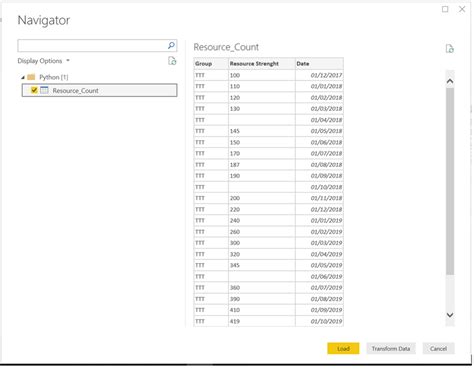Screen dimensions: 474x375
Task: Click the refresh preview icon near Resource_Count title
Action: coord(450,49)
